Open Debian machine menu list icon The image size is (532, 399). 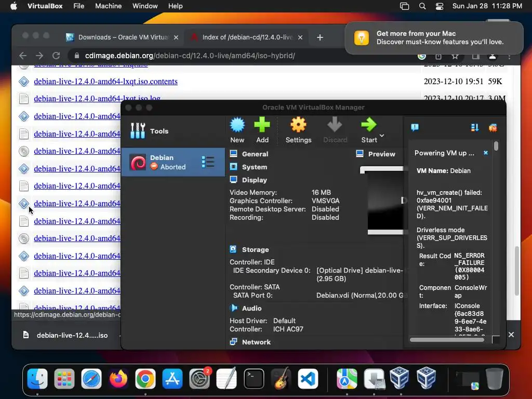point(208,162)
